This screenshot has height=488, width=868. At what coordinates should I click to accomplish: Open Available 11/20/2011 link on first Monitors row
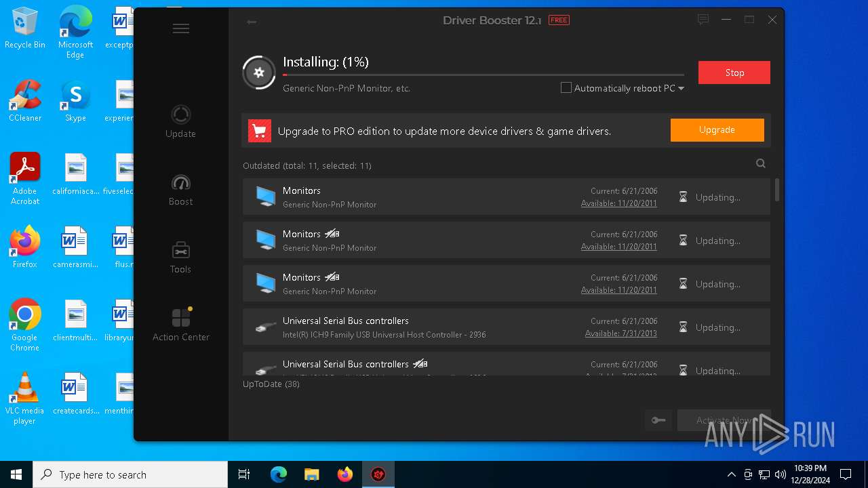(619, 203)
